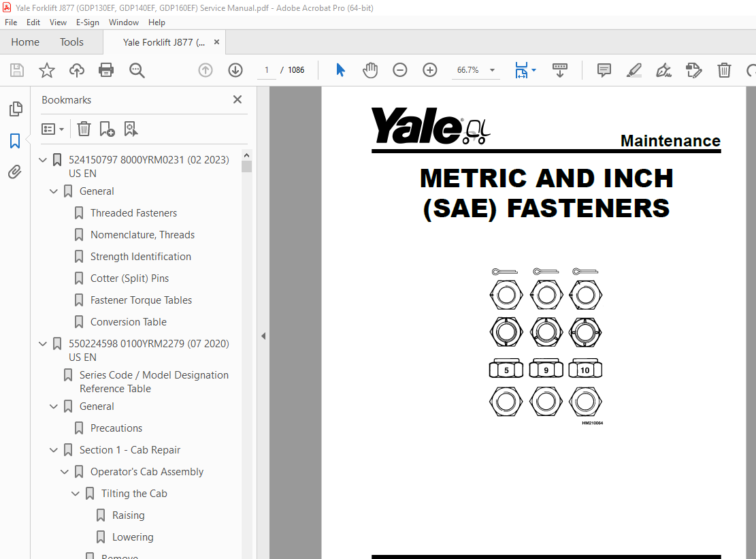Open the Lowering bookmark
756x559 pixels.
pyautogui.click(x=133, y=537)
